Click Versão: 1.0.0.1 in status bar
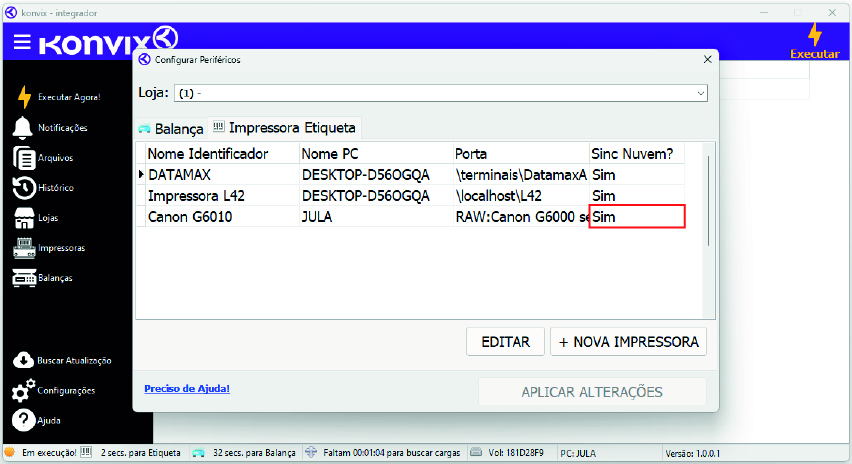Screen dimensions: 852x464 click(693, 453)
